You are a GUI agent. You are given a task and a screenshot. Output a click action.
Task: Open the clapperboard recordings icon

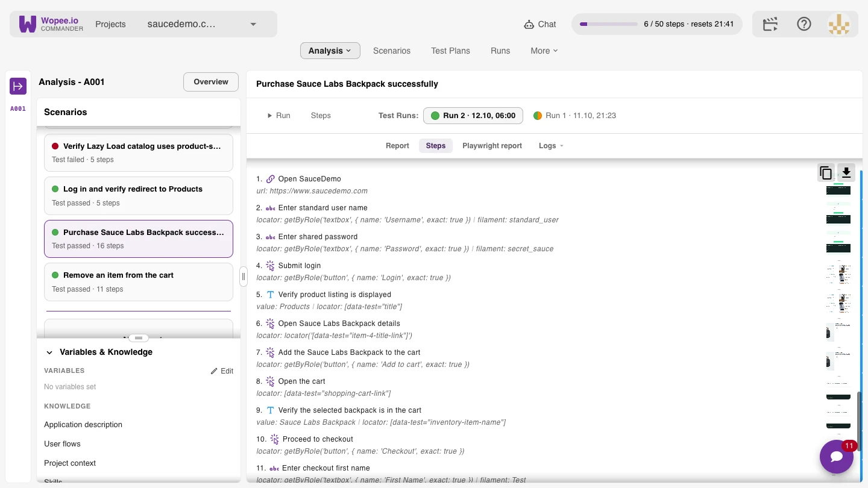(770, 24)
